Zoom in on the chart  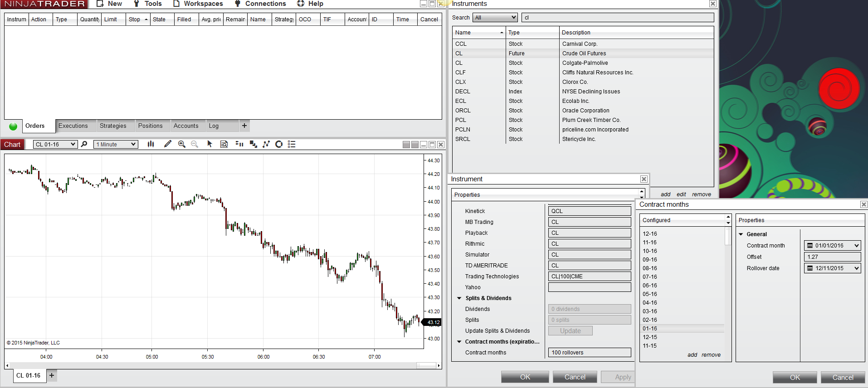tap(182, 144)
